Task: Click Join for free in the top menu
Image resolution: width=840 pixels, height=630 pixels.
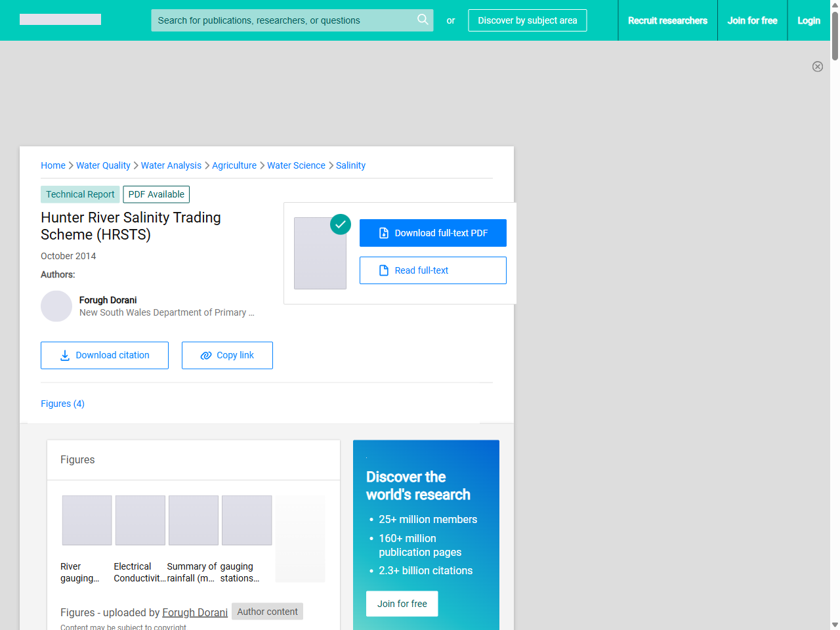Action: click(x=752, y=20)
